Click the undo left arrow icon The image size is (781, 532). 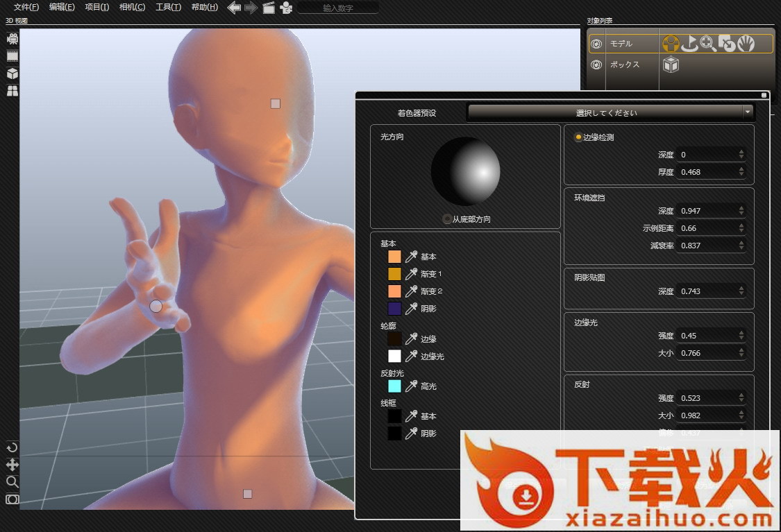click(234, 8)
